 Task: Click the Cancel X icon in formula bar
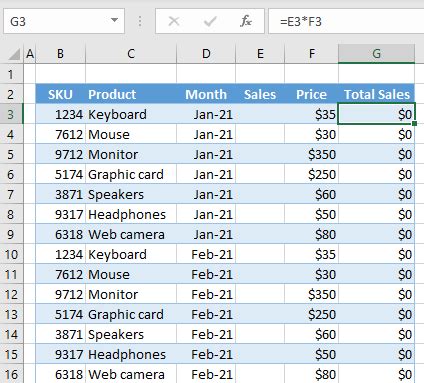click(x=174, y=22)
